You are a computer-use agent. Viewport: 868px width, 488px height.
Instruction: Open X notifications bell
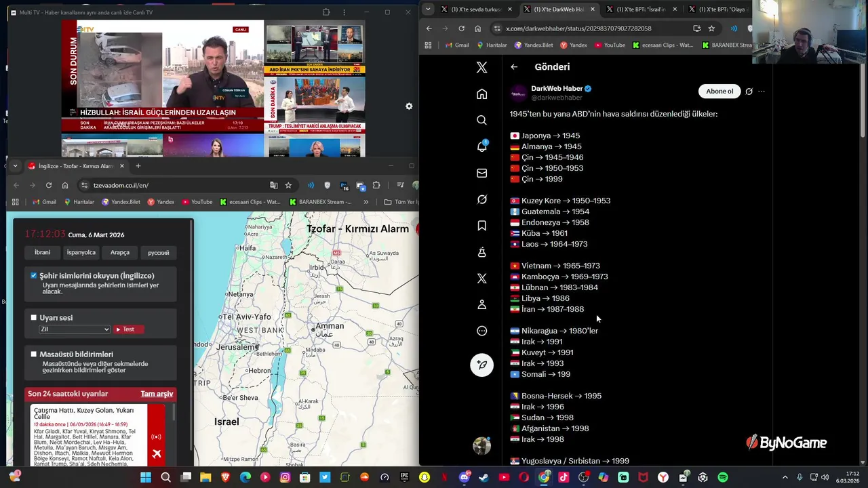coord(481,146)
